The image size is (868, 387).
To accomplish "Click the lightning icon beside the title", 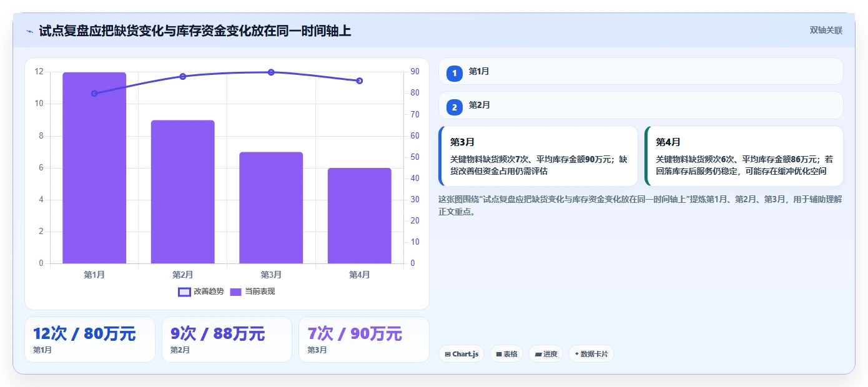I will [x=29, y=31].
